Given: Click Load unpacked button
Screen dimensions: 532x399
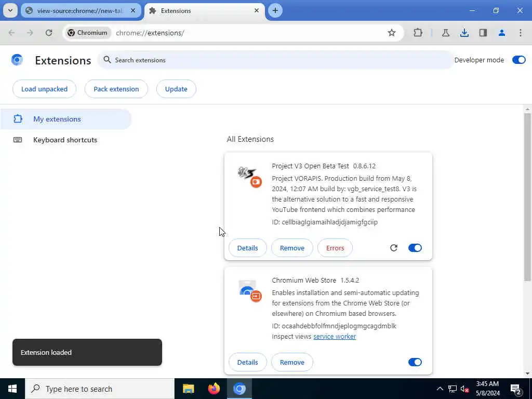Looking at the screenshot, I should pyautogui.click(x=44, y=89).
